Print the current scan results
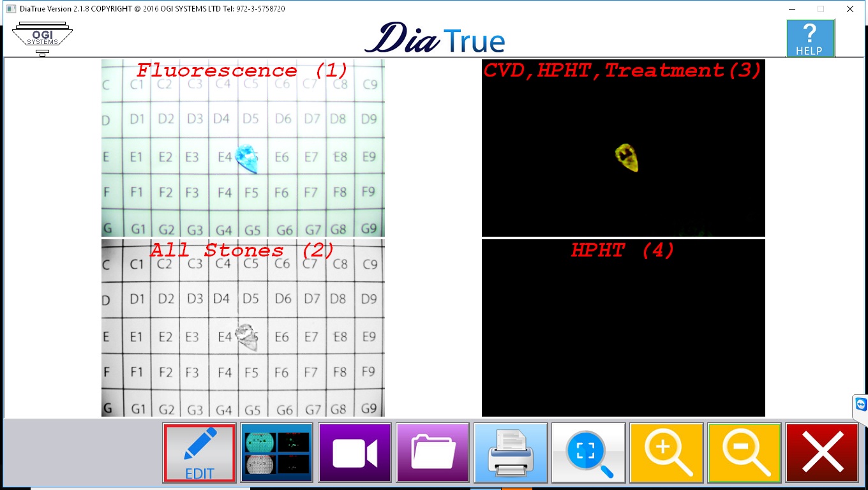Viewport: 868px width, 490px height. coord(510,452)
